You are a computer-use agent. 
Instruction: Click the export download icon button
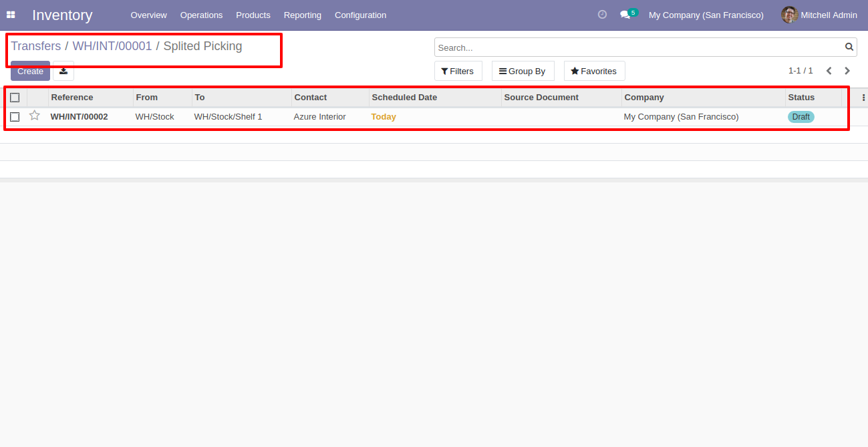63,71
